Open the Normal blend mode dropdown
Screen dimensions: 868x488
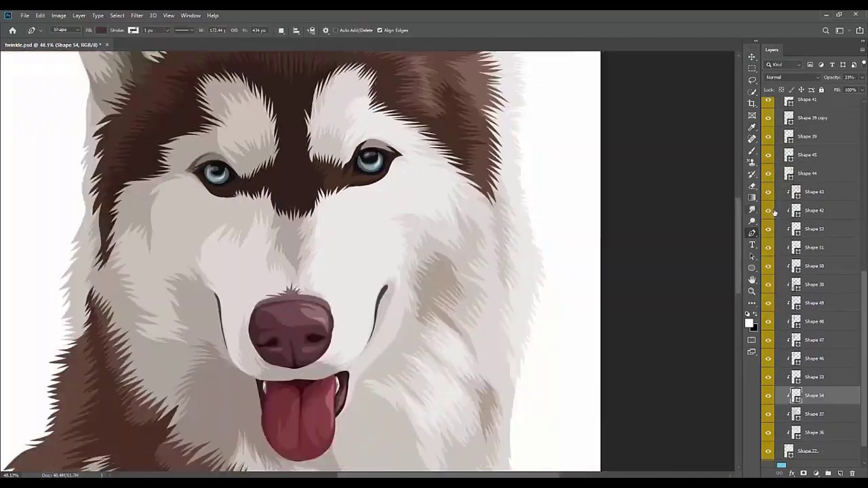point(792,77)
